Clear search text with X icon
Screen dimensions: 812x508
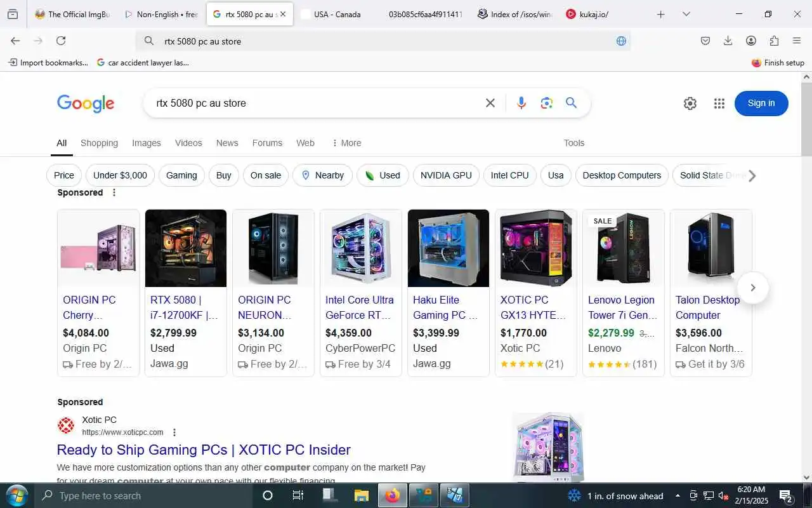tap(490, 103)
